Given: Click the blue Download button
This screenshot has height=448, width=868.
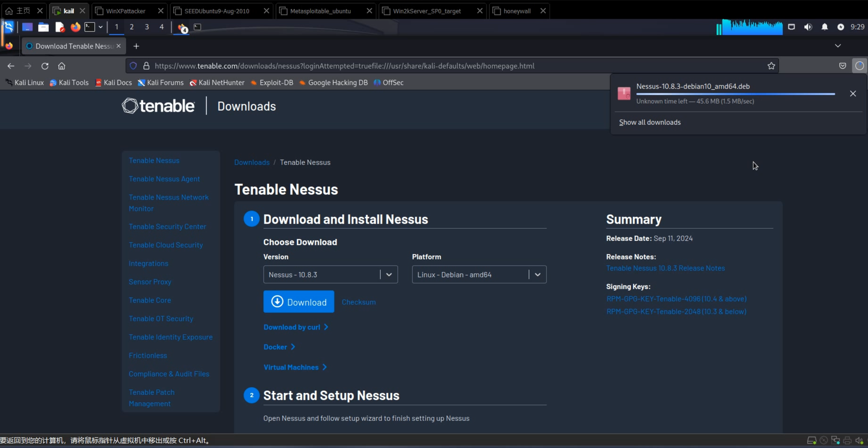Looking at the screenshot, I should tap(299, 302).
